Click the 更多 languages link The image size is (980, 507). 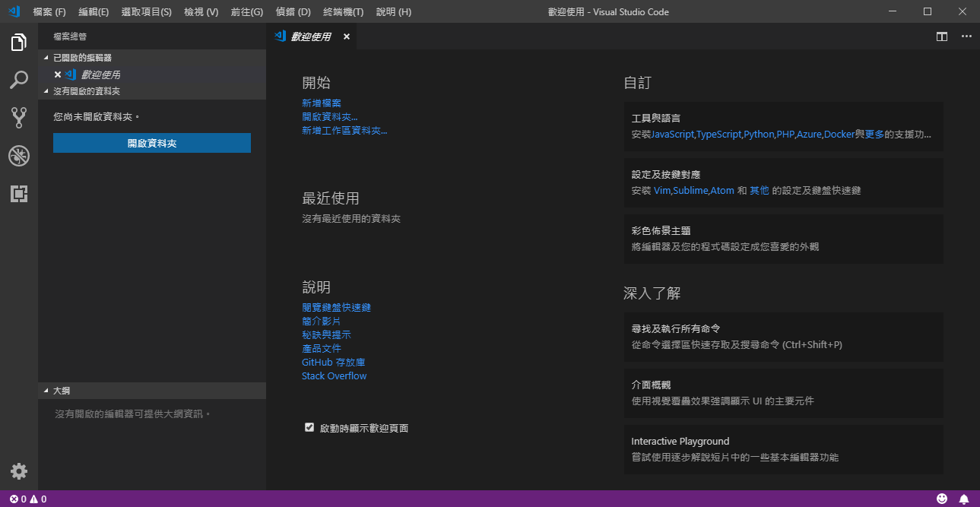(874, 135)
